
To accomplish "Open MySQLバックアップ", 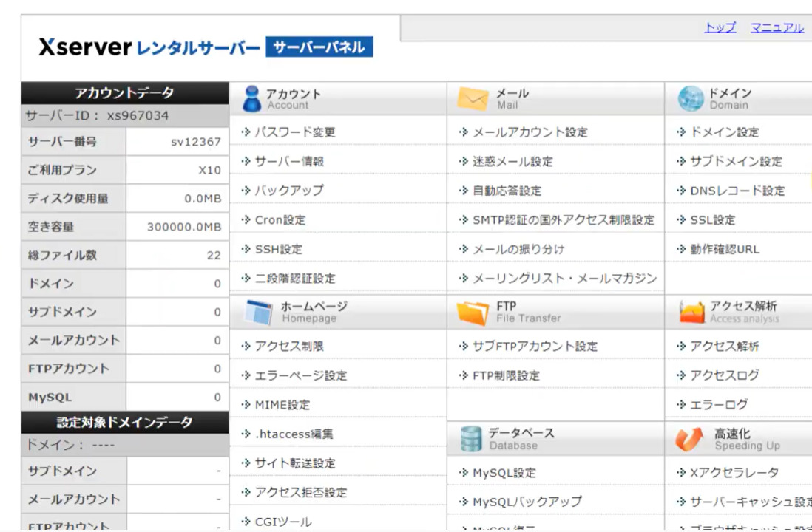I will 527,502.
